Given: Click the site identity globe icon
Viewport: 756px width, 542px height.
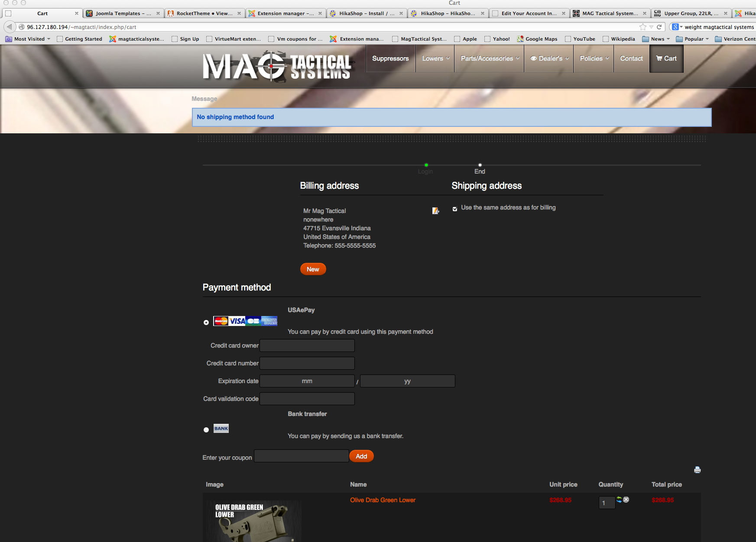Looking at the screenshot, I should click(x=22, y=27).
